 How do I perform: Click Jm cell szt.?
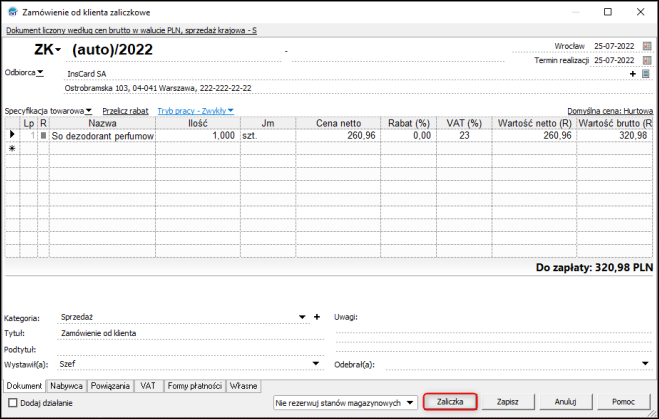click(x=268, y=136)
